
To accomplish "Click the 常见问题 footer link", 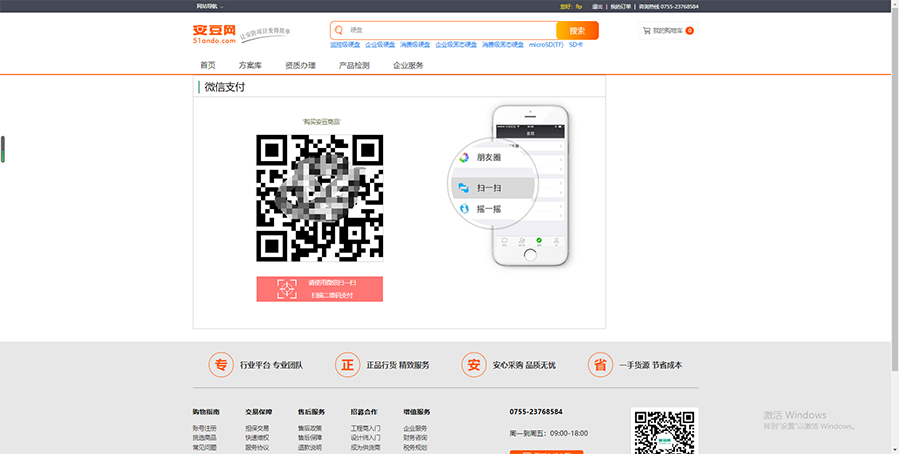I will tap(205, 448).
